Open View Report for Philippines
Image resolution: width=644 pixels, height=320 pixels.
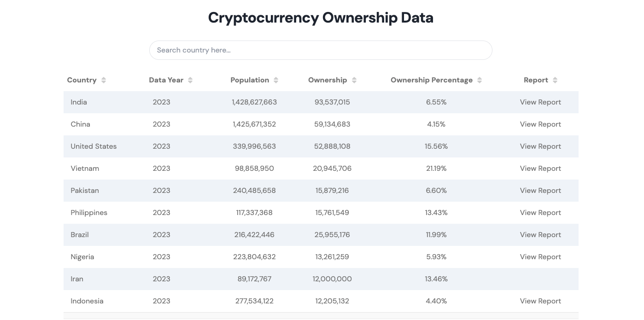[540, 213]
